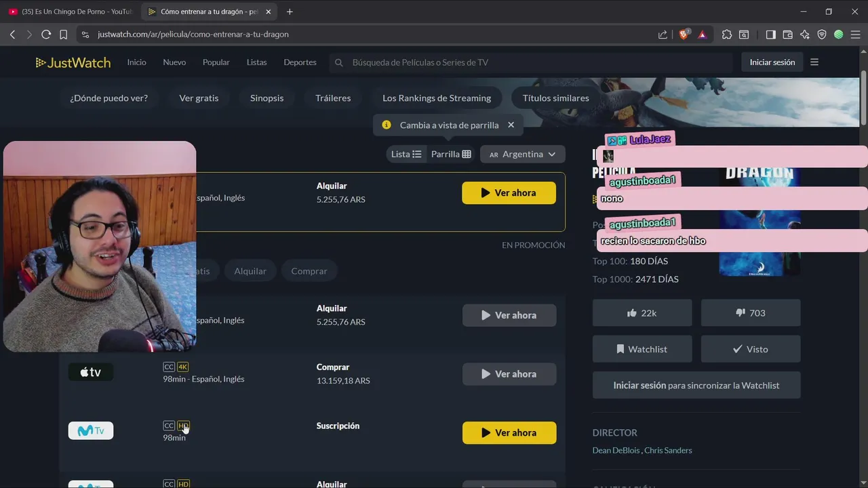The width and height of the screenshot is (868, 488).
Task: Click yellow 'Ver ahora' in the Suscripción row
Action: 509,433
